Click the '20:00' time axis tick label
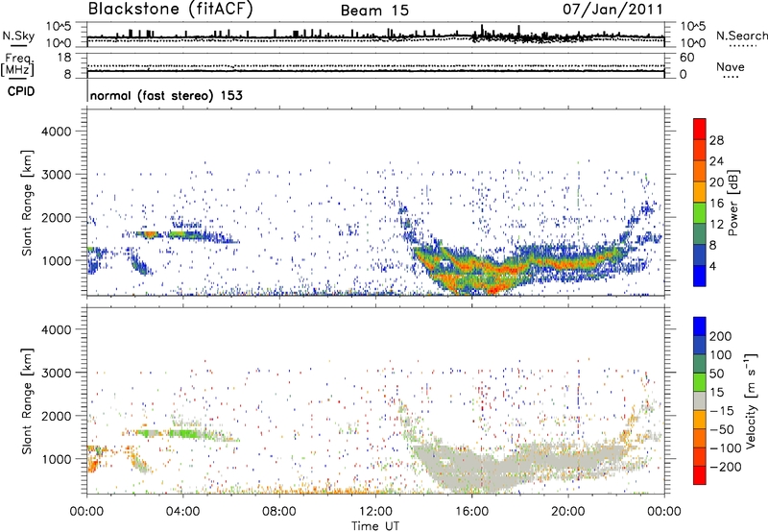 (x=567, y=512)
